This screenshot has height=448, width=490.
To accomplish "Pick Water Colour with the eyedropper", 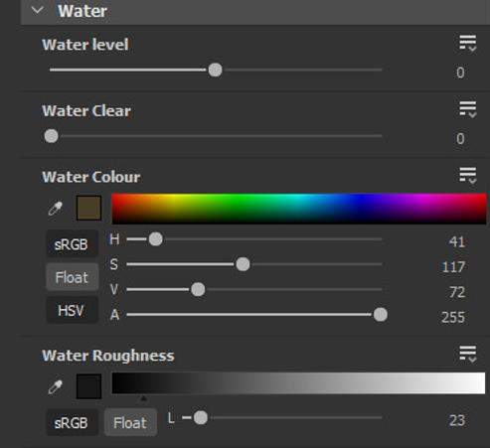I will (x=55, y=209).
